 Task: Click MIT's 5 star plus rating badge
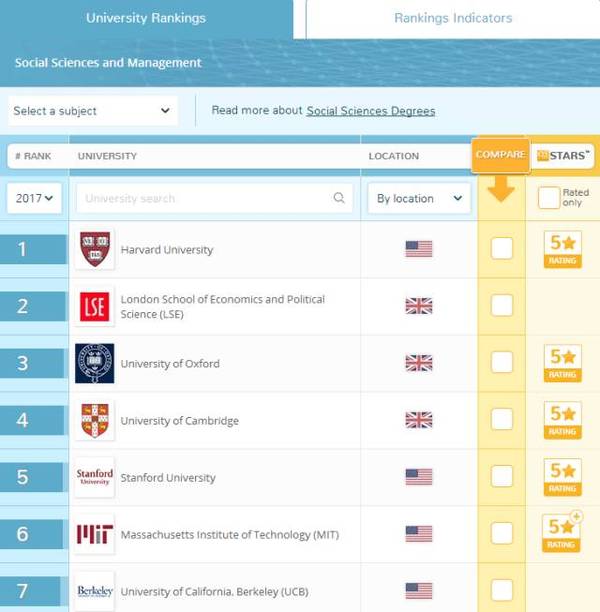(562, 532)
